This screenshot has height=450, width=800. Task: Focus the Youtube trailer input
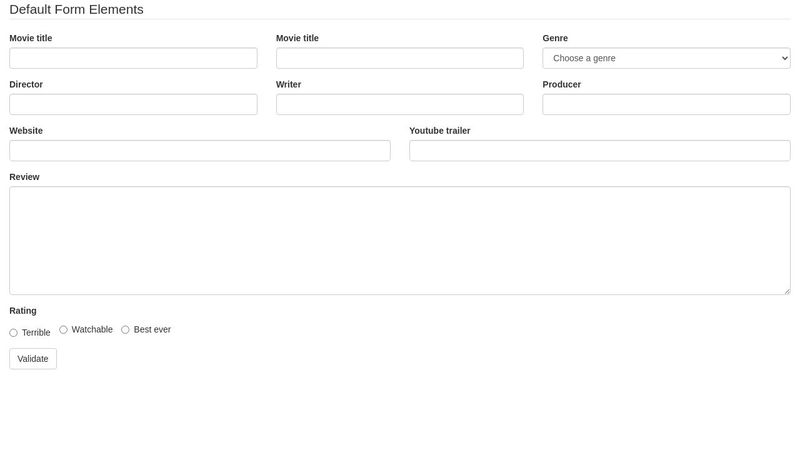[599, 151]
